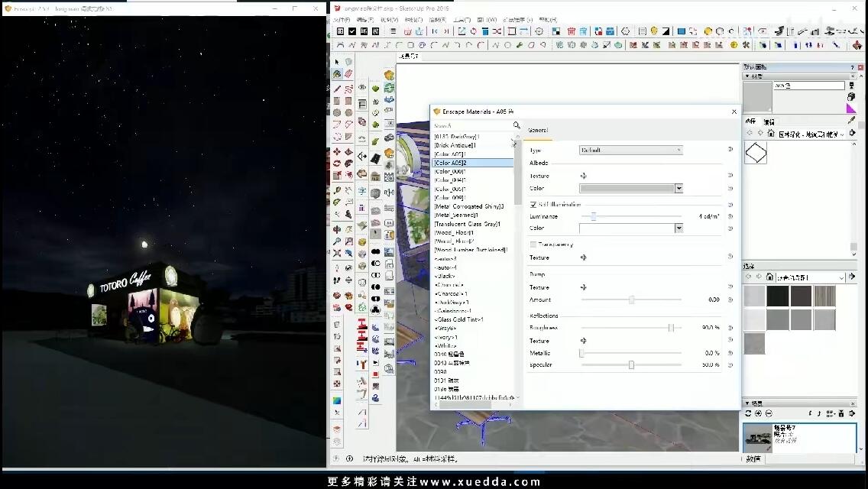The width and height of the screenshot is (868, 489).
Task: Click the Bump Amount slider handle
Action: 631,300
